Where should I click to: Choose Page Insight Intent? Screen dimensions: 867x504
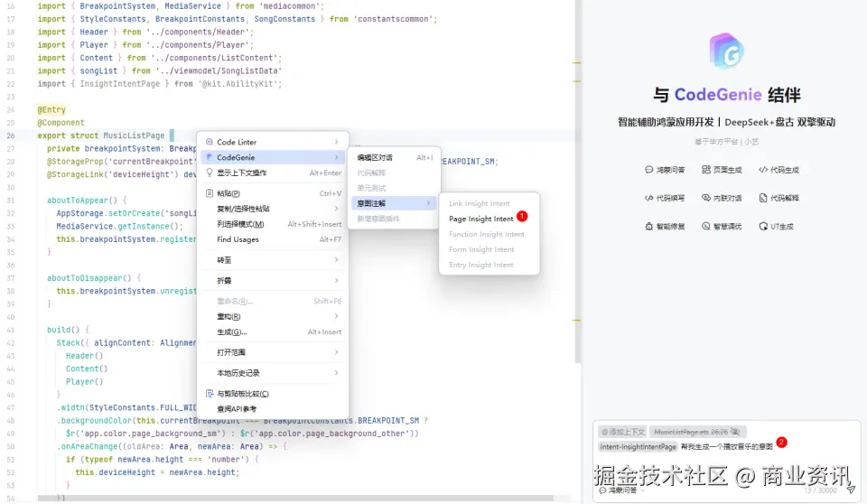[481, 219]
